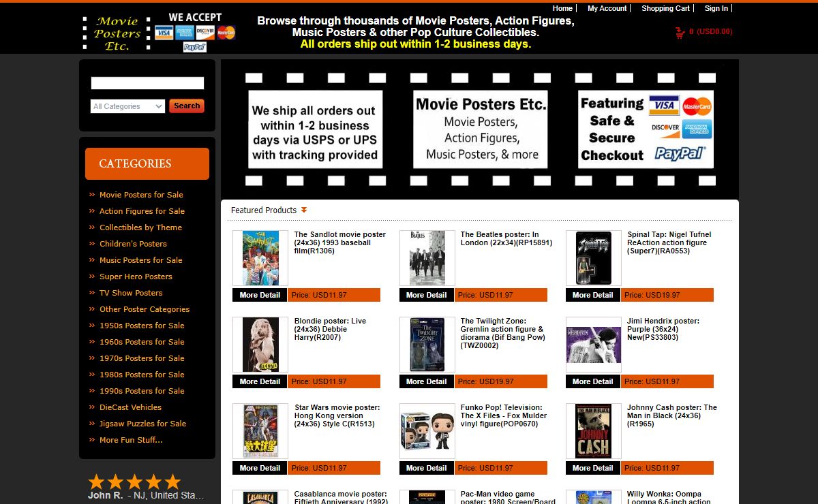Open 1970s Posters for Sale
The width and height of the screenshot is (818, 504).
(142, 358)
